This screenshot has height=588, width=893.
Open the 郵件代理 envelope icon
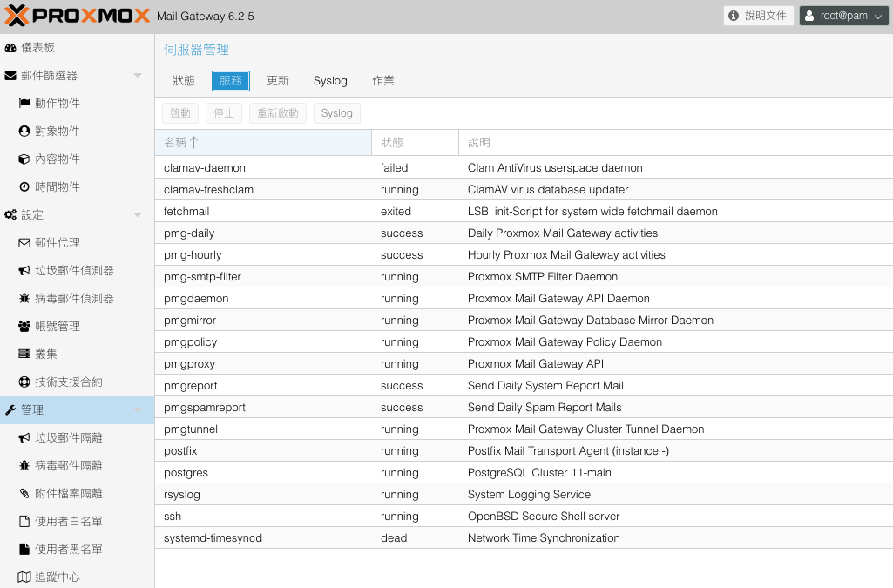click(24, 243)
